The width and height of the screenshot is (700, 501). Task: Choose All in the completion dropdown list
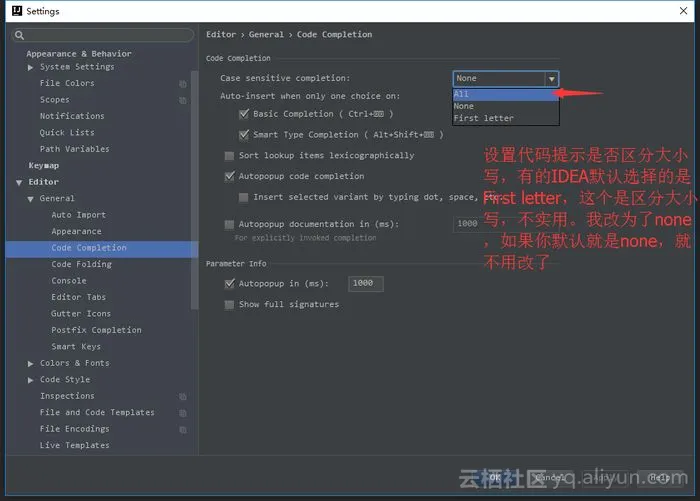click(x=505, y=94)
